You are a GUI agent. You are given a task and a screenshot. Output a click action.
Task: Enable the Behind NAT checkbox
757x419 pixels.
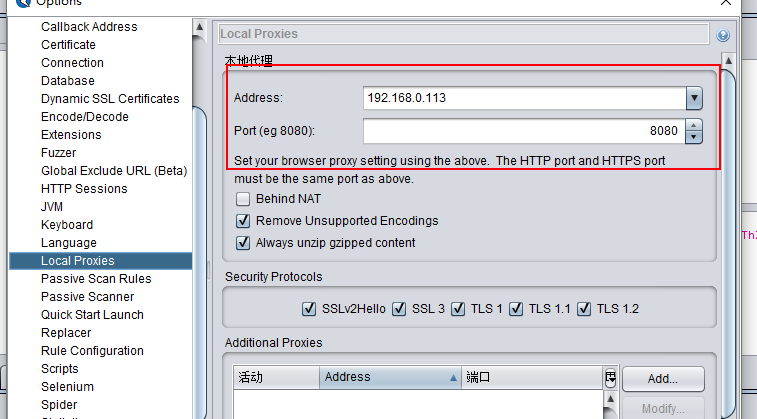point(243,199)
